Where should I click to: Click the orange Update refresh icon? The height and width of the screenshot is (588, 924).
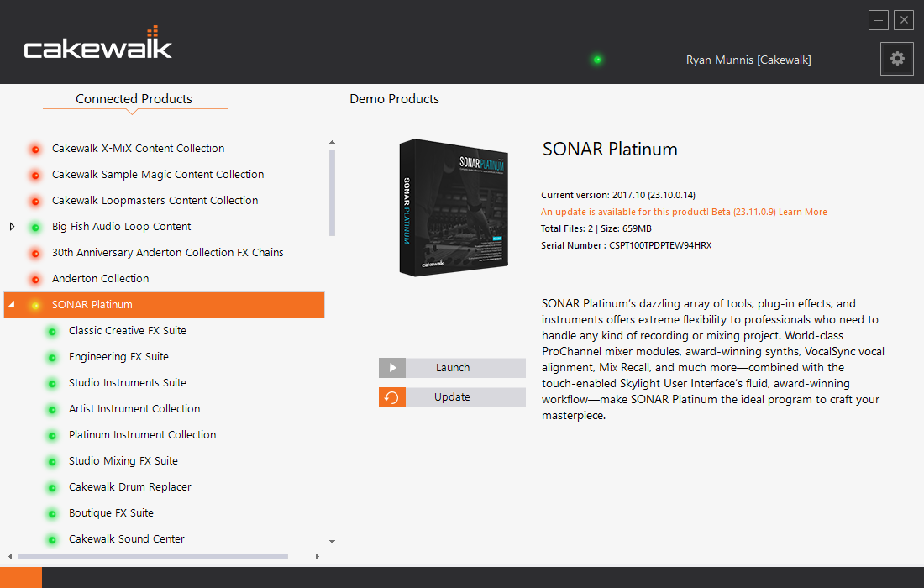point(392,397)
